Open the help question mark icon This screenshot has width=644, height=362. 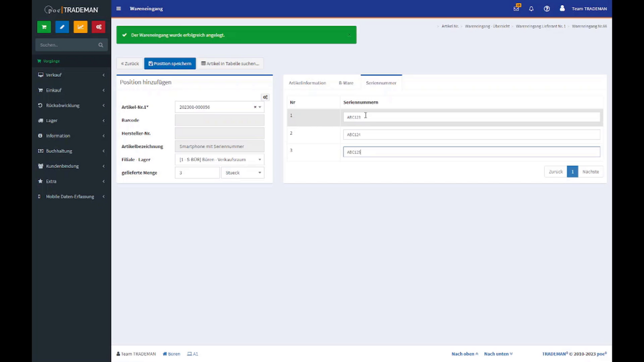point(547,9)
